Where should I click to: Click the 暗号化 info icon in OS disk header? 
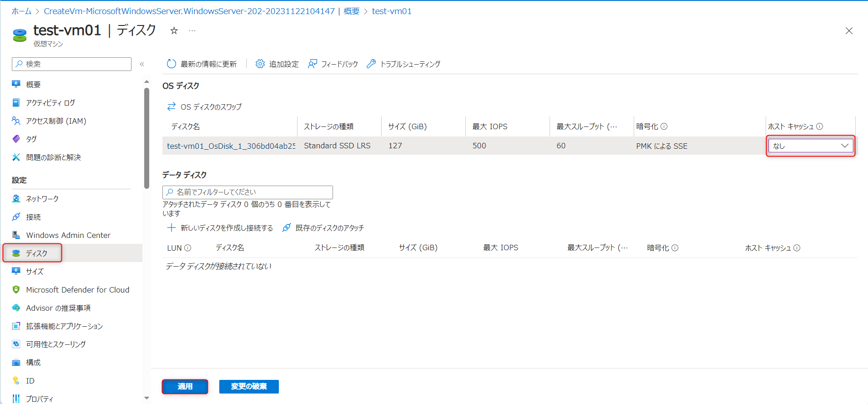[664, 126]
